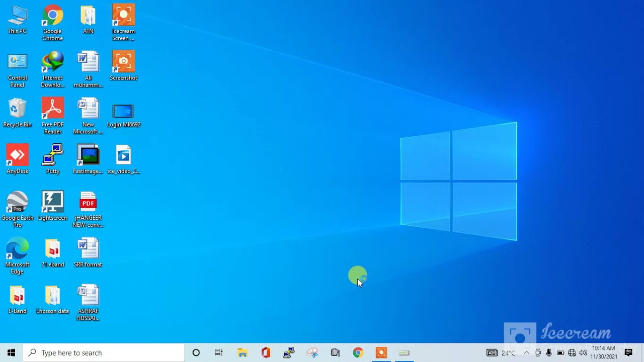The width and height of the screenshot is (644, 362).
Task: Open network settings tray icon
Action: coord(572,353)
